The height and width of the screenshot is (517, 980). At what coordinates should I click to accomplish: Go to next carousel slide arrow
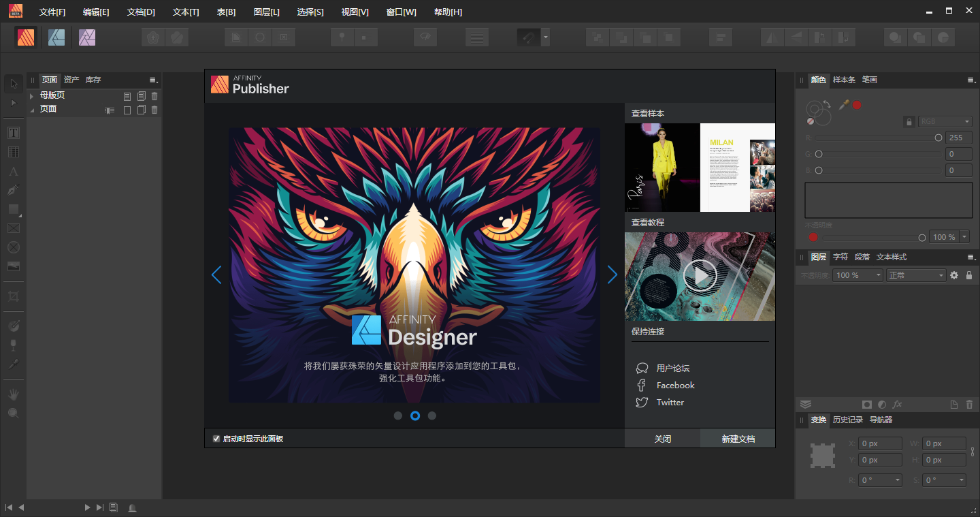(x=612, y=275)
